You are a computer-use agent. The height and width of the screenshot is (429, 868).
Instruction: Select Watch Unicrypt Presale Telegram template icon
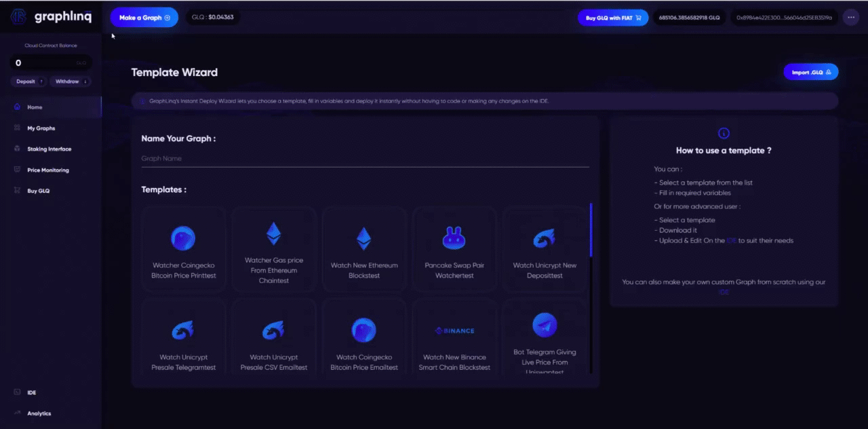coord(183,330)
